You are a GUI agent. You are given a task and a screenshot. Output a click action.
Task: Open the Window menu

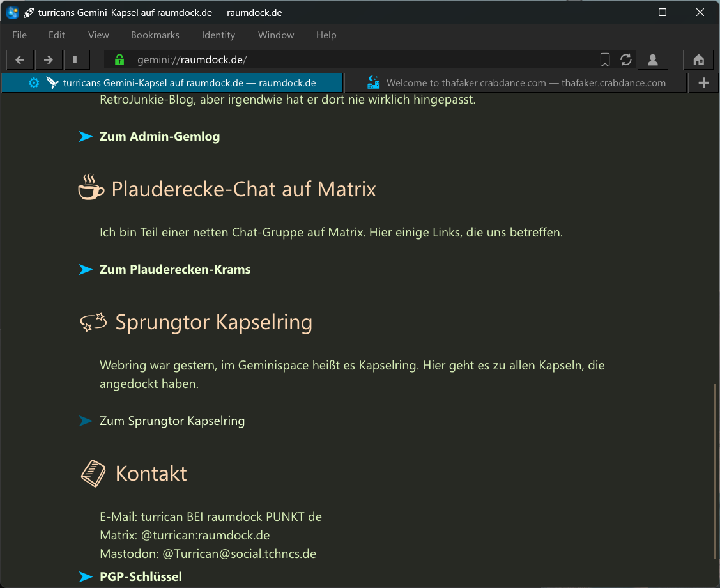[276, 35]
